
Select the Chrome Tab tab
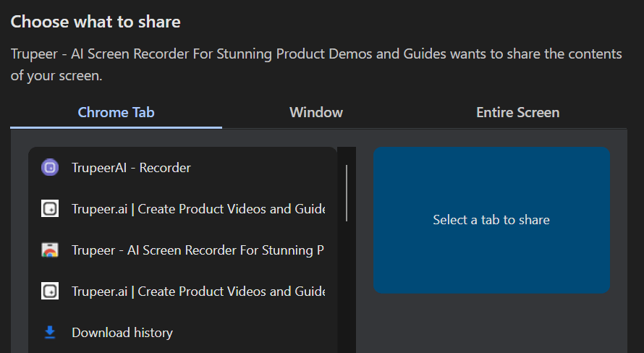tap(116, 112)
